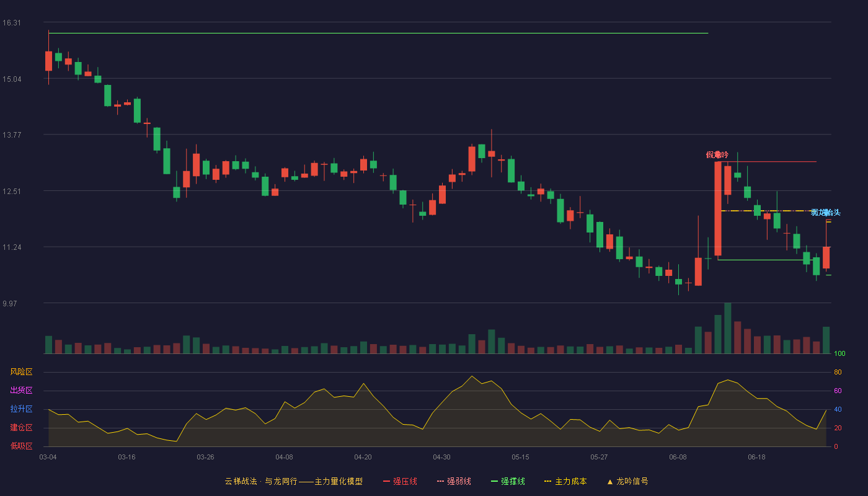This screenshot has width=868, height=496.
Task: Click the blue 40 indicator scale value
Action: click(838, 410)
